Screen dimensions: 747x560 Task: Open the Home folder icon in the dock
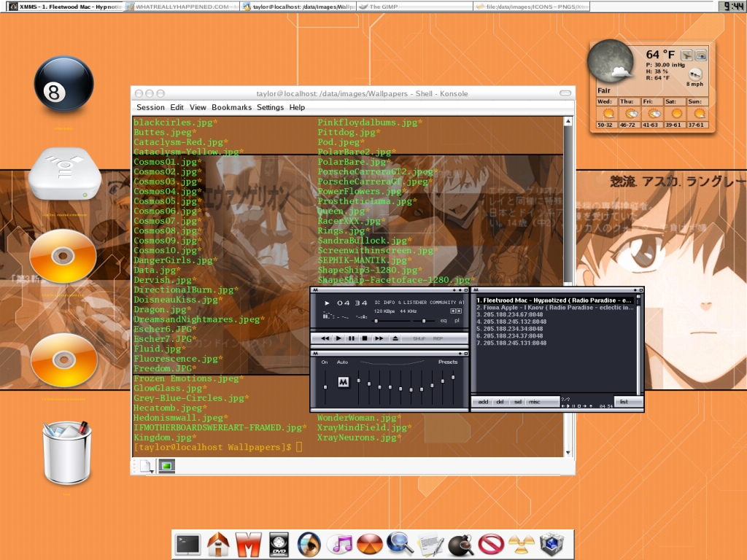pyautogui.click(x=218, y=544)
